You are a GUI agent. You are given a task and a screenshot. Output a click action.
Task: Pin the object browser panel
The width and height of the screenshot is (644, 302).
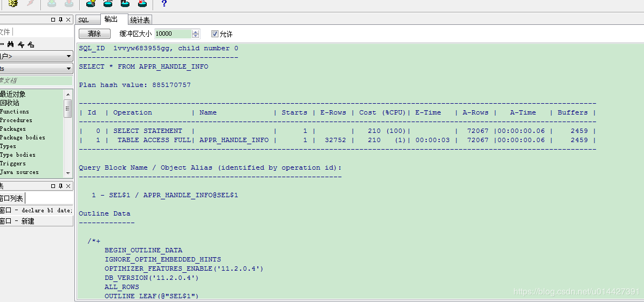click(x=61, y=20)
